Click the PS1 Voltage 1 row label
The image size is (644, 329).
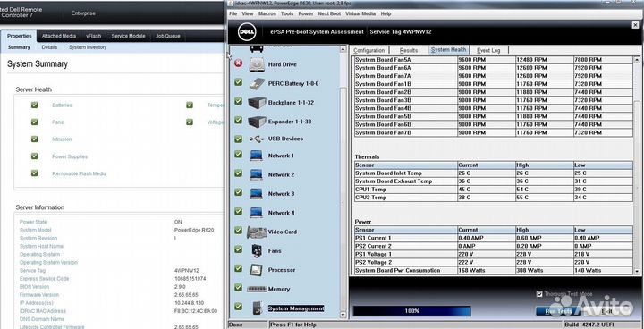373,254
